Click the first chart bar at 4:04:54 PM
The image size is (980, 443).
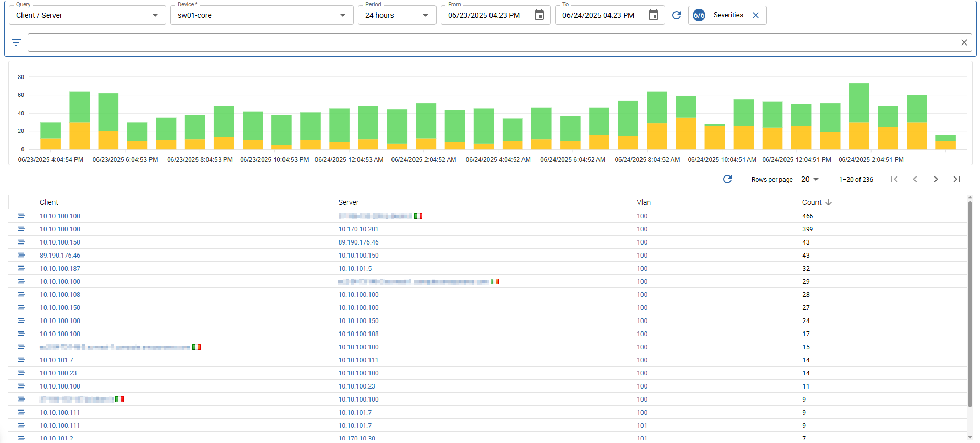tap(50, 136)
